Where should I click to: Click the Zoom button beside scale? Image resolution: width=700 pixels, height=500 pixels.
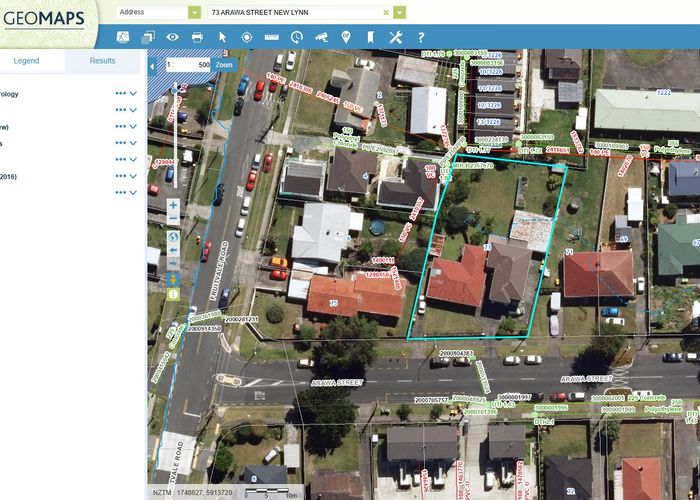224,64
